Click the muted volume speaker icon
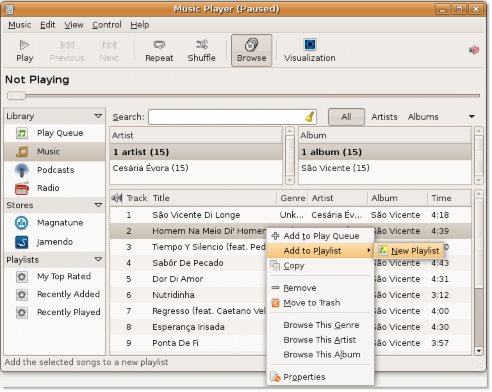The width and height of the screenshot is (492, 392). click(474, 50)
